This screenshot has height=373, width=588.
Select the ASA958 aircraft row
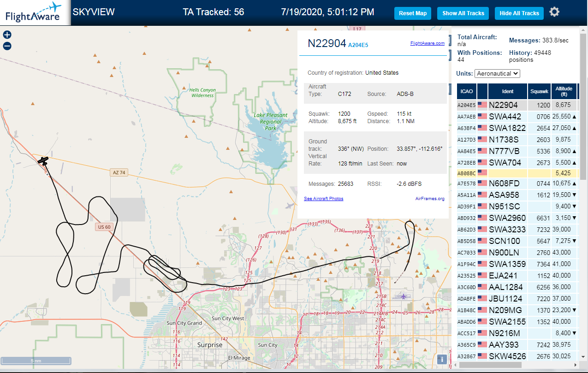coord(517,195)
